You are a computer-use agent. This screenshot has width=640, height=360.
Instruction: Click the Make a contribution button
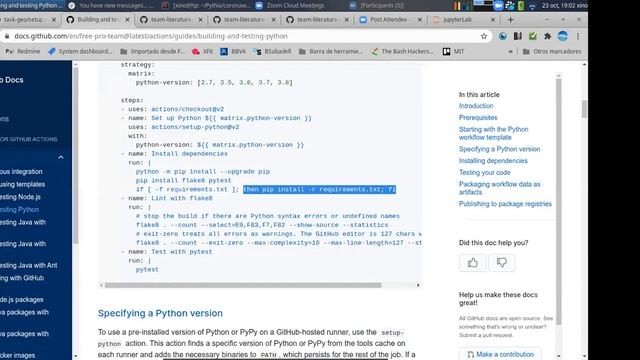[x=500, y=354]
